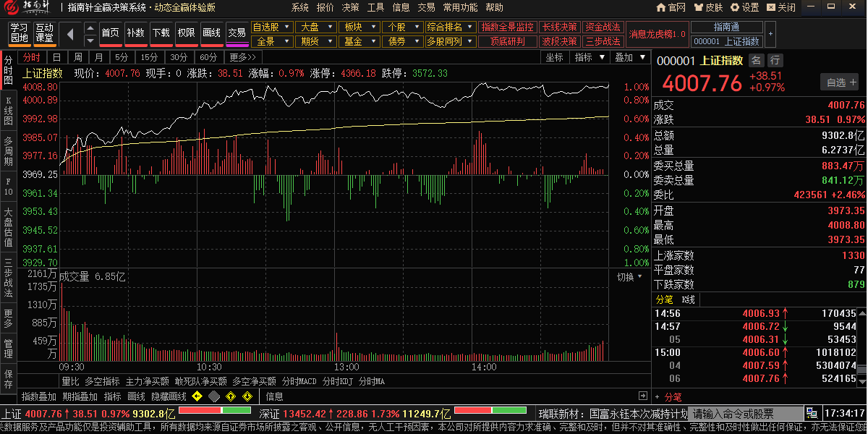Image resolution: width=868 pixels, height=434 pixels.
Task: Click the 指数全景监控 button
Action: (508, 27)
